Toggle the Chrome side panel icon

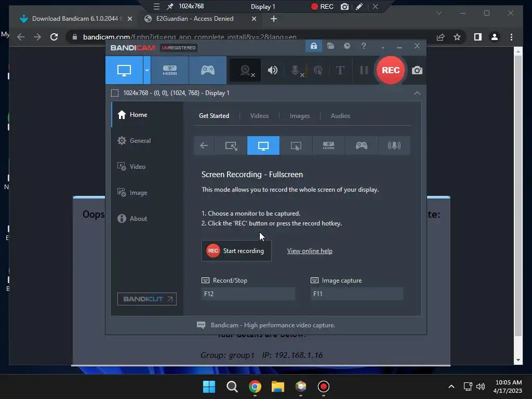(478, 37)
